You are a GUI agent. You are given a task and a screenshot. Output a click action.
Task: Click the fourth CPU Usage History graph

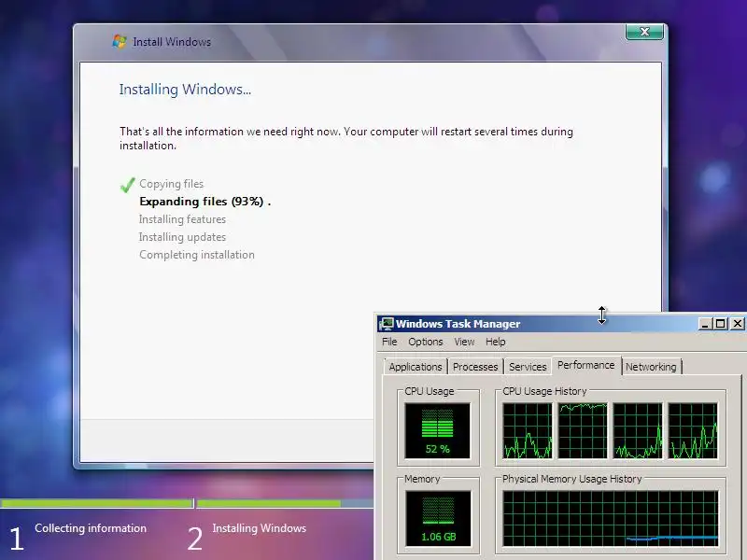point(693,430)
